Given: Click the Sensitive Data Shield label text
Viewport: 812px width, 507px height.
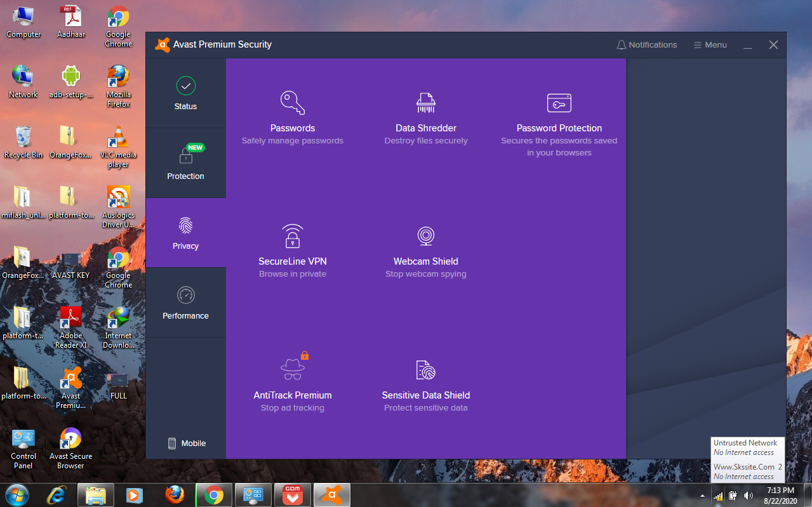Looking at the screenshot, I should click(x=426, y=395).
